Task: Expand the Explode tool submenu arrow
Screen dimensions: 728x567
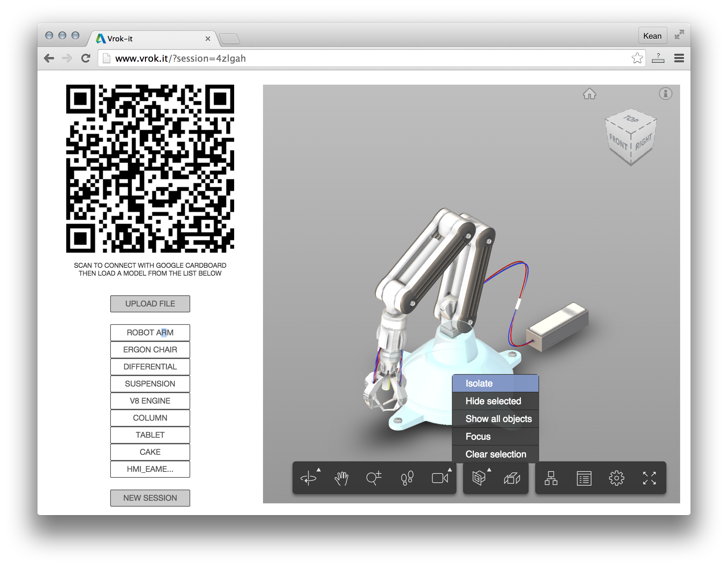Action: pyautogui.click(x=489, y=470)
